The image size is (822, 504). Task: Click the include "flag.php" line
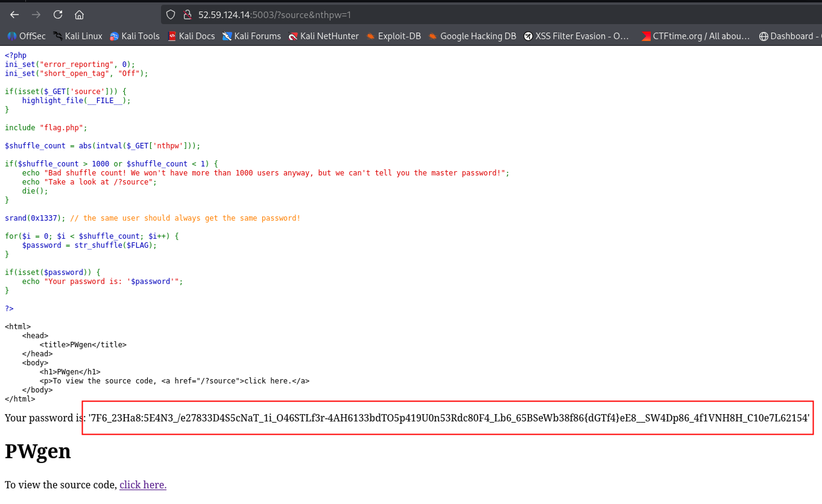coord(46,128)
